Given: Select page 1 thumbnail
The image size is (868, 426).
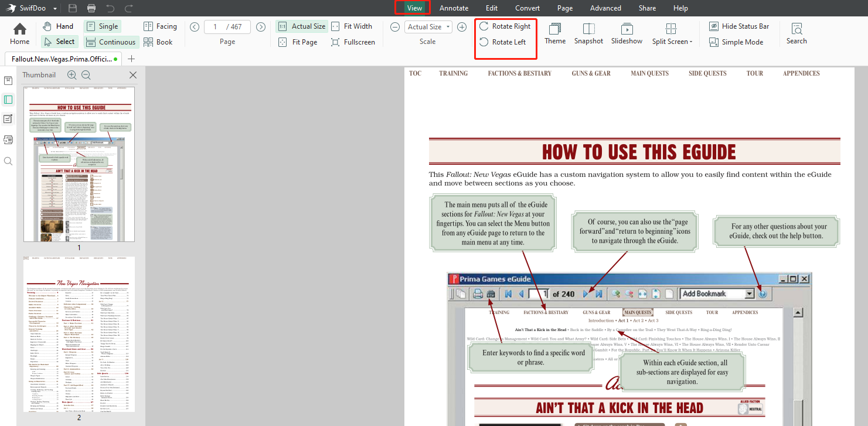Looking at the screenshot, I should (x=79, y=164).
